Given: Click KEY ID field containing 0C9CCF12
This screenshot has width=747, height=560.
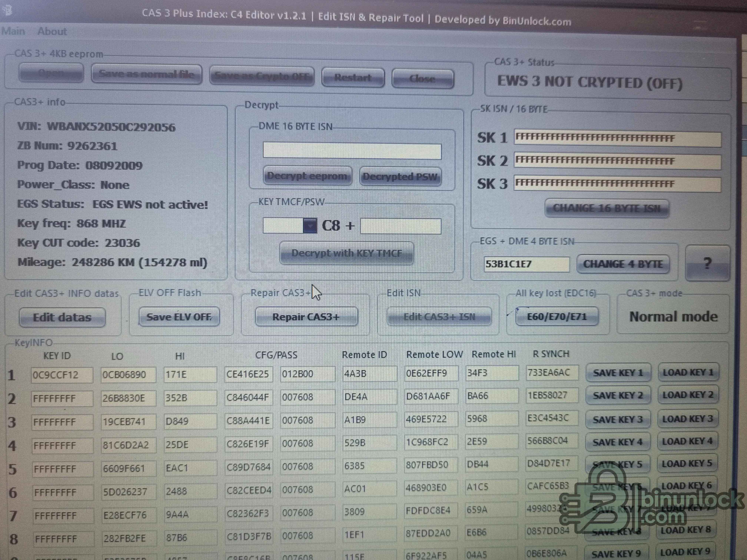Looking at the screenshot, I should [x=62, y=375].
